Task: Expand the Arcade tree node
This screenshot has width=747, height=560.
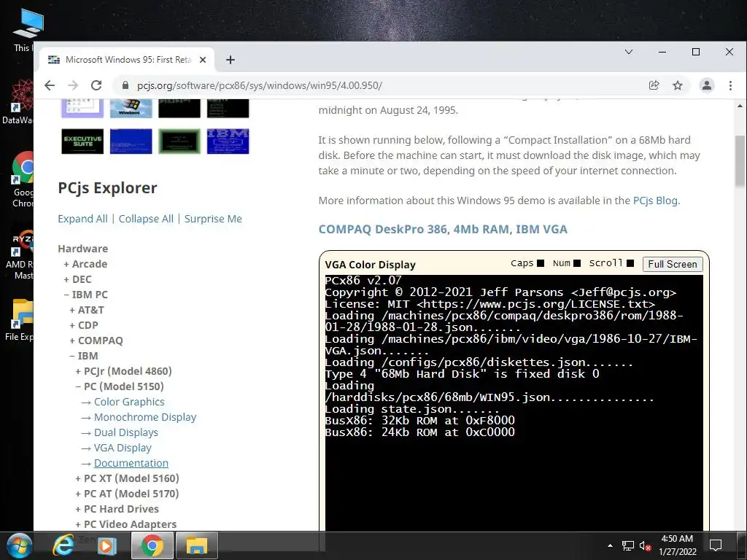Action: tap(85, 264)
